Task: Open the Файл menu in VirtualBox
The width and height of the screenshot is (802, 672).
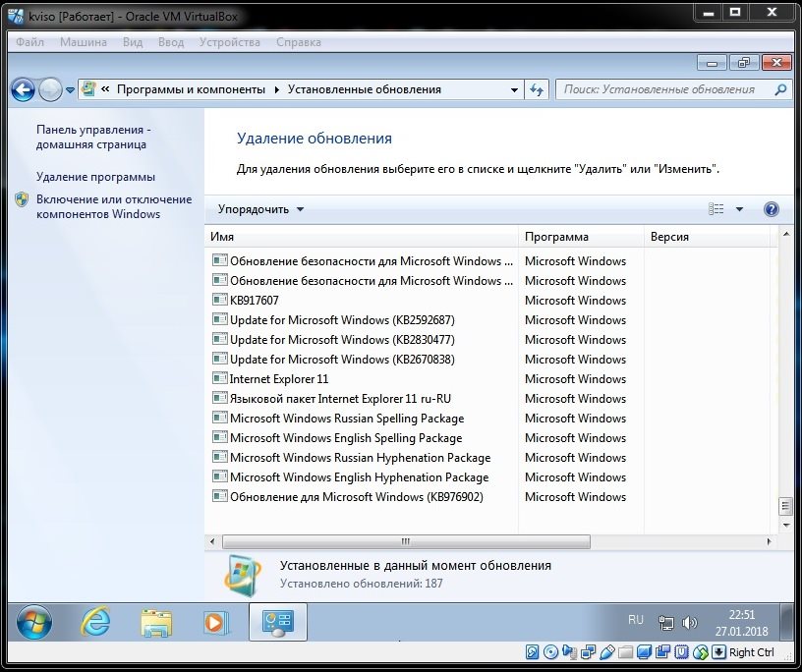Action: click(29, 42)
